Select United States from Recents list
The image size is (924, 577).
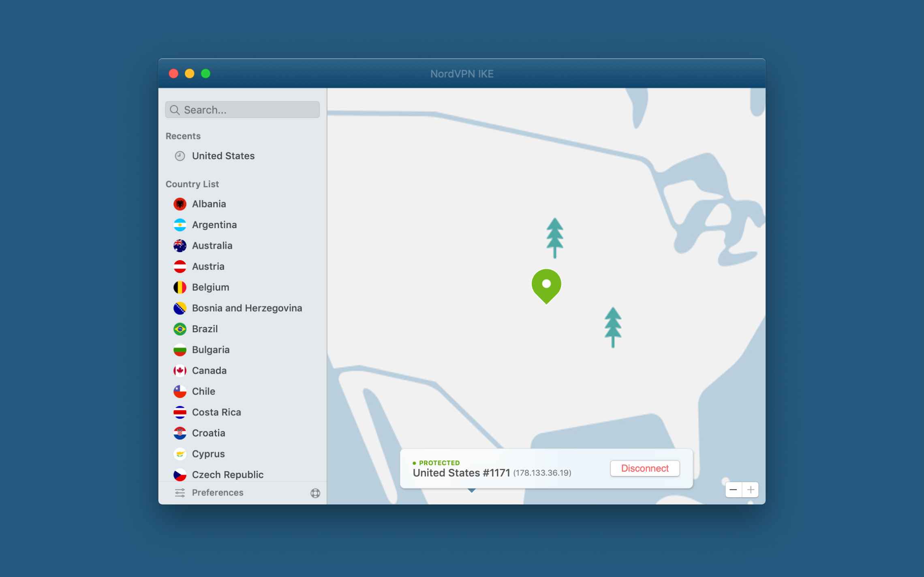(222, 155)
